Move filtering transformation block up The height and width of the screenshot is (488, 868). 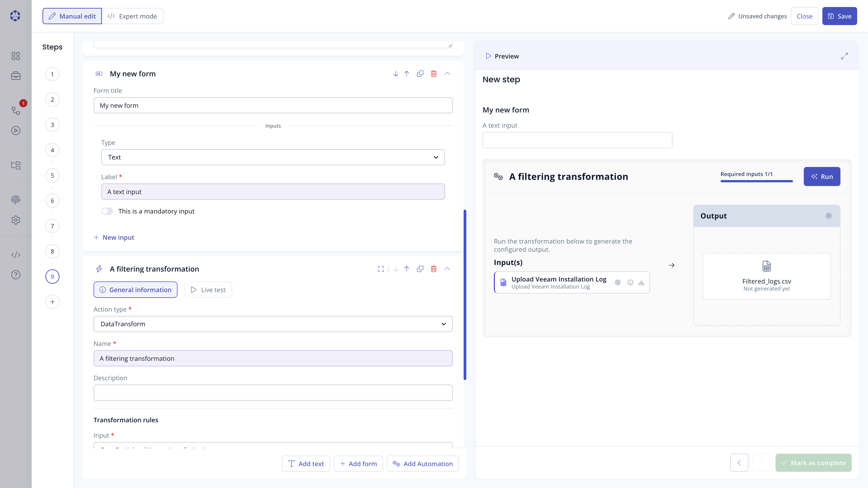pos(407,269)
